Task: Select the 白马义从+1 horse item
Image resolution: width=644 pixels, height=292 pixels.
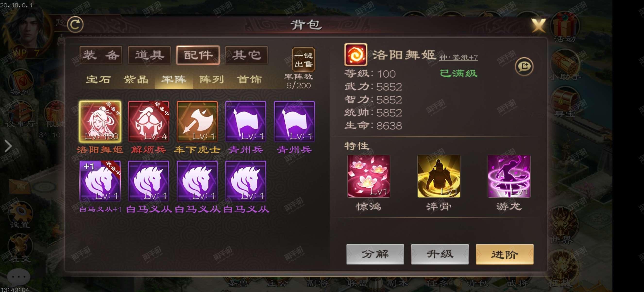Action: (100, 181)
